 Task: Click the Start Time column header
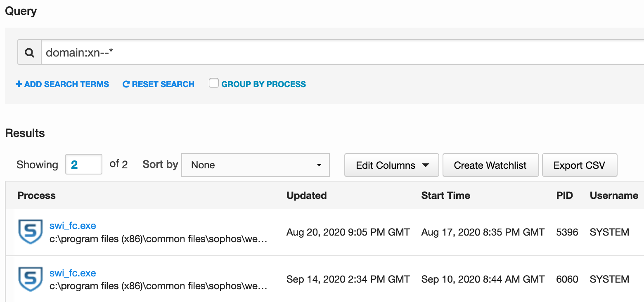coord(445,196)
